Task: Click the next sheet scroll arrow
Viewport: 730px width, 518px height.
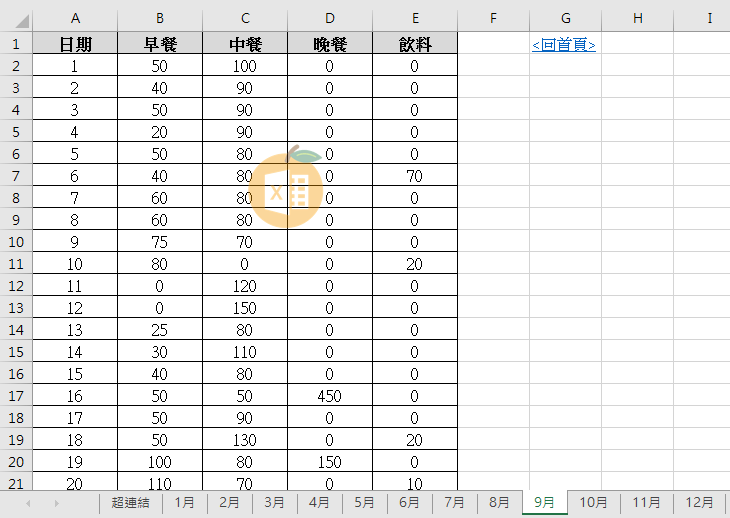Action: 56,502
